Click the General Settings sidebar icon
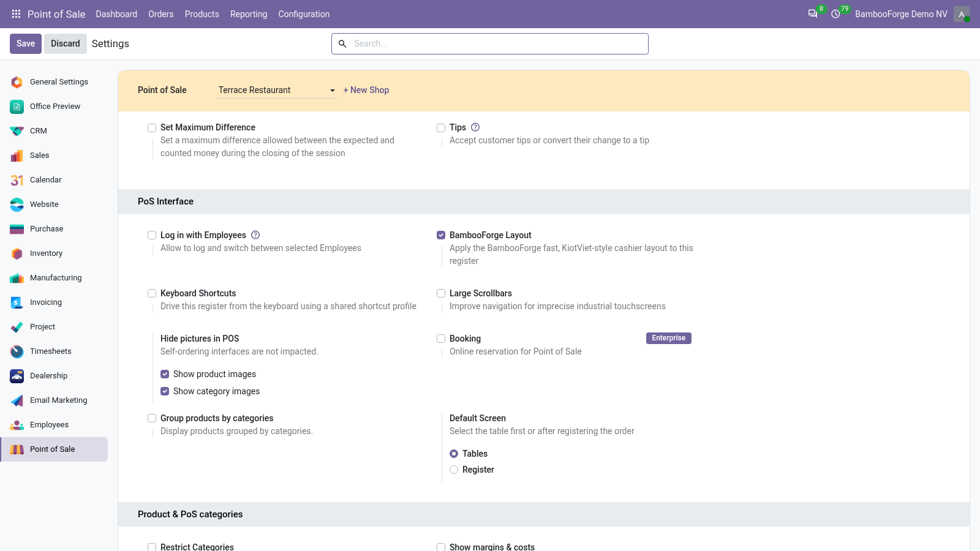The image size is (980, 551). pos(17,82)
